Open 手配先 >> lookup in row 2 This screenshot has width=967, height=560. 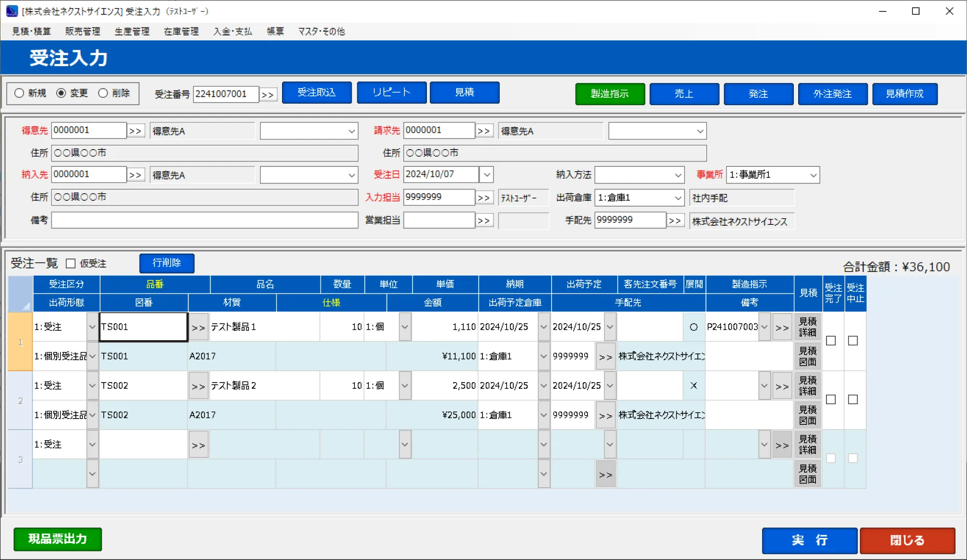606,415
